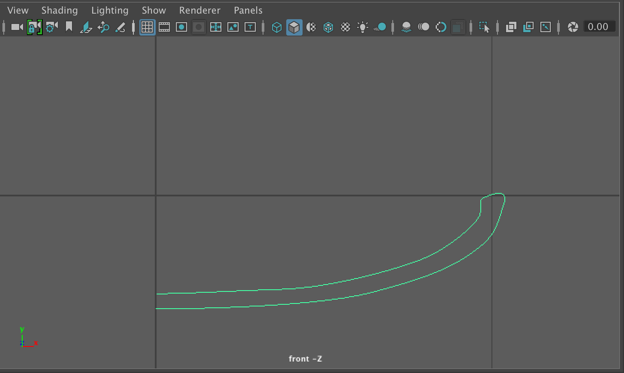The height and width of the screenshot is (373, 624).
Task: Open the Lighting menu
Action: 109,10
